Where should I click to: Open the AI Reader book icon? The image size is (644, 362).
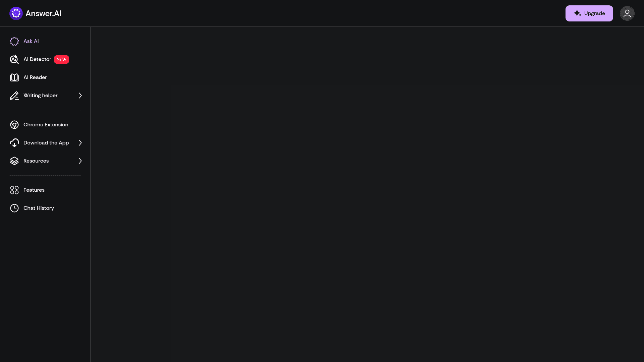tap(14, 77)
